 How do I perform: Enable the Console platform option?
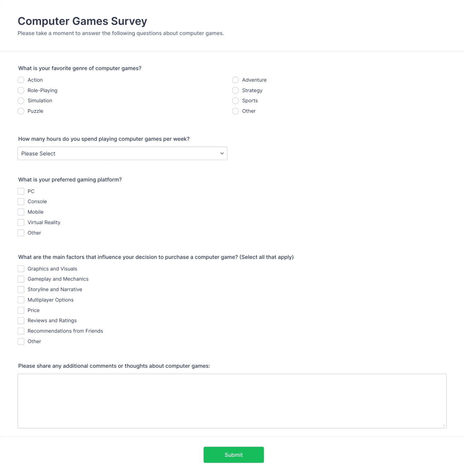click(x=21, y=202)
